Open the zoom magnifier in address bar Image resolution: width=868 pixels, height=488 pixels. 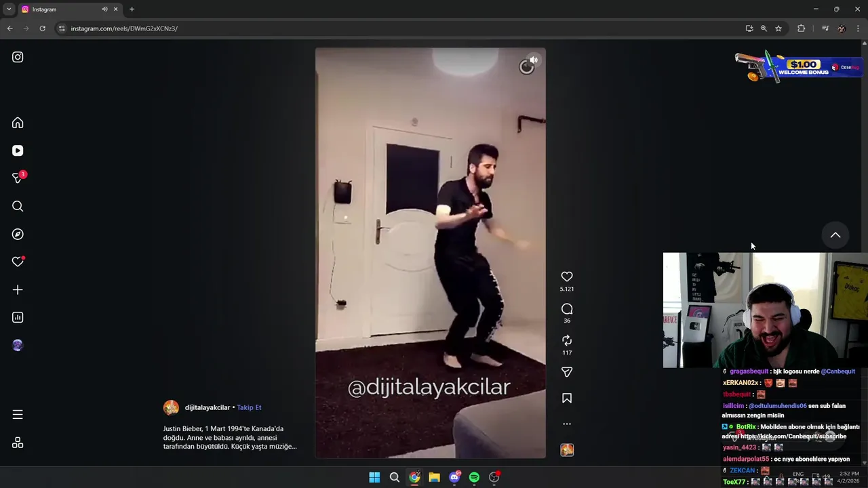pyautogui.click(x=764, y=28)
